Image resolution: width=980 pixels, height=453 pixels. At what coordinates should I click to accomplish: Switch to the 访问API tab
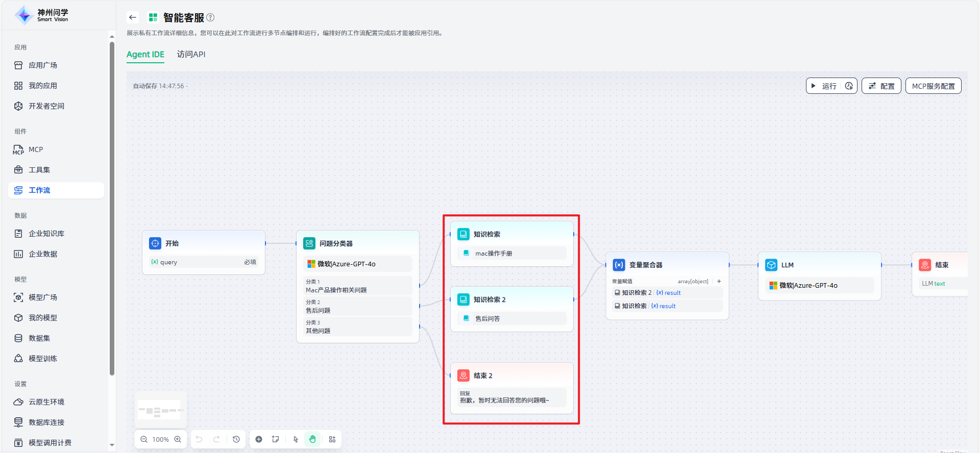(x=191, y=54)
